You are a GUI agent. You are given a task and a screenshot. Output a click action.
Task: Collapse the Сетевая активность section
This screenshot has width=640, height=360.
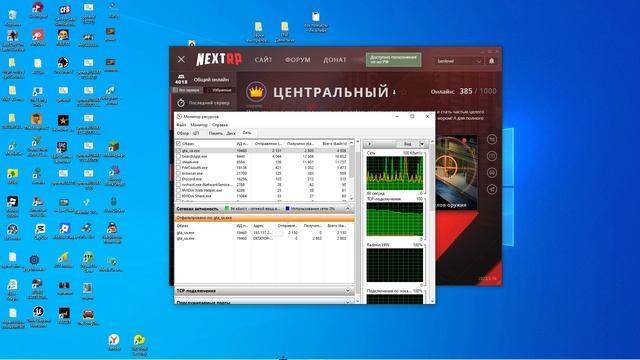coord(348,209)
